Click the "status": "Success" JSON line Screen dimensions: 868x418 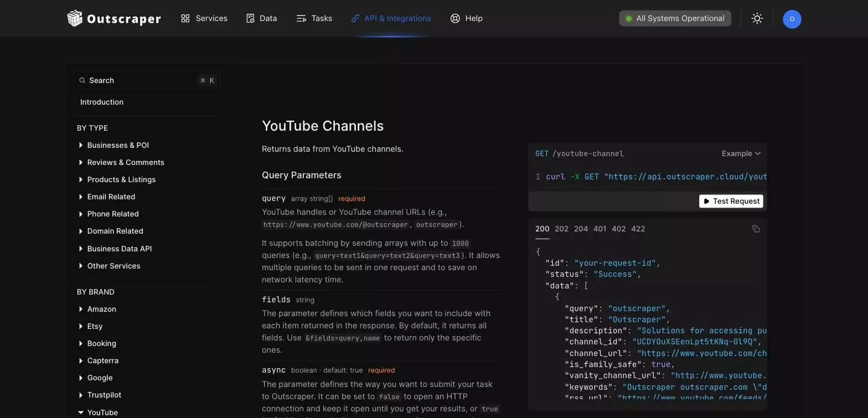tap(593, 274)
